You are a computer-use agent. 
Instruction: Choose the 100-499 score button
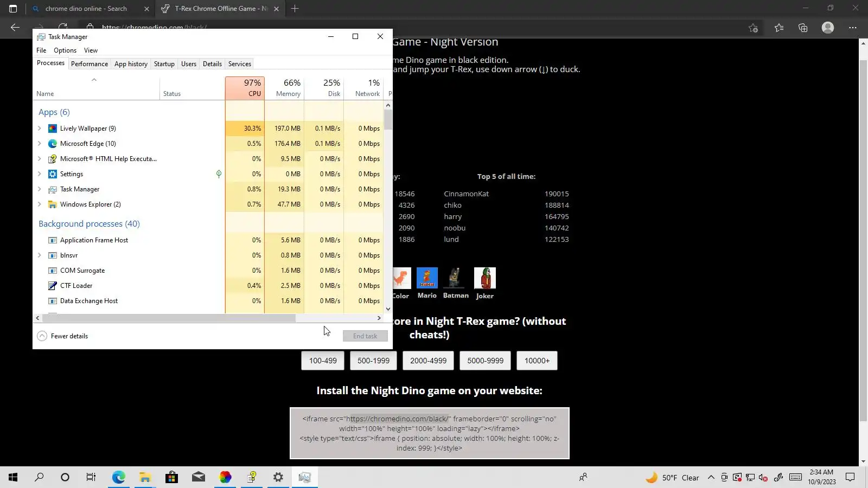[x=323, y=361]
